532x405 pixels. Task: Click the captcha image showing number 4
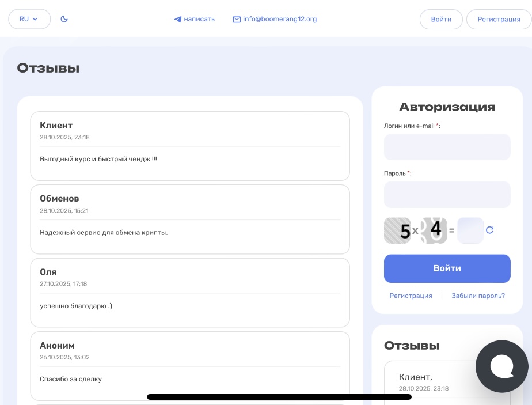coord(434,230)
